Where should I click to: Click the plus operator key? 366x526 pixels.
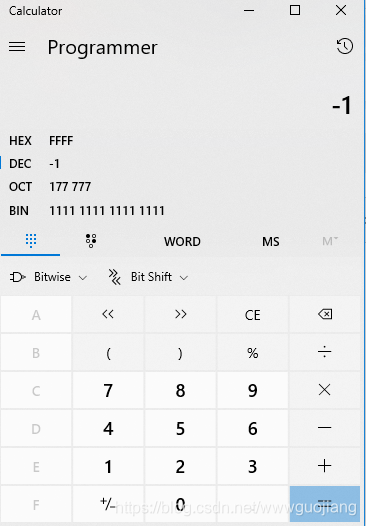coord(325,466)
